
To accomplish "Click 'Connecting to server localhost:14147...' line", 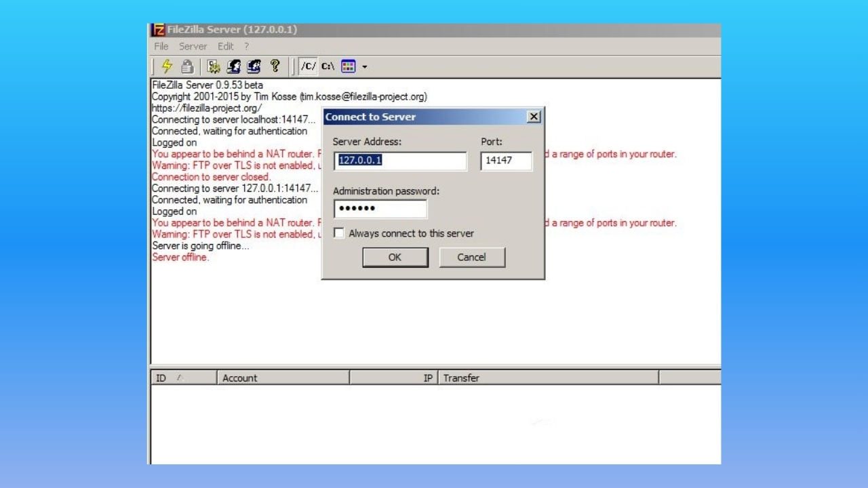I will (x=234, y=120).
